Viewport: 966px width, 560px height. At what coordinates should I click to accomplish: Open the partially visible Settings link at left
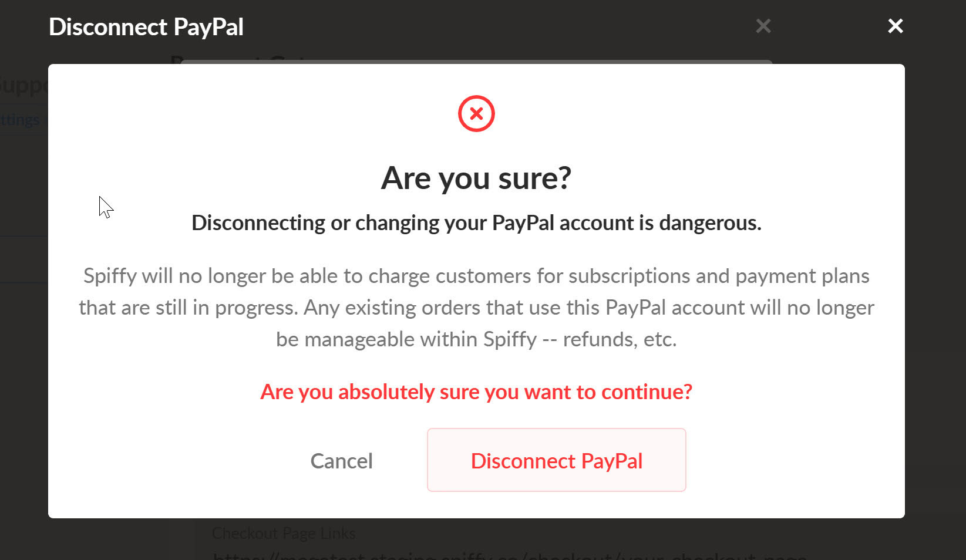(20, 120)
